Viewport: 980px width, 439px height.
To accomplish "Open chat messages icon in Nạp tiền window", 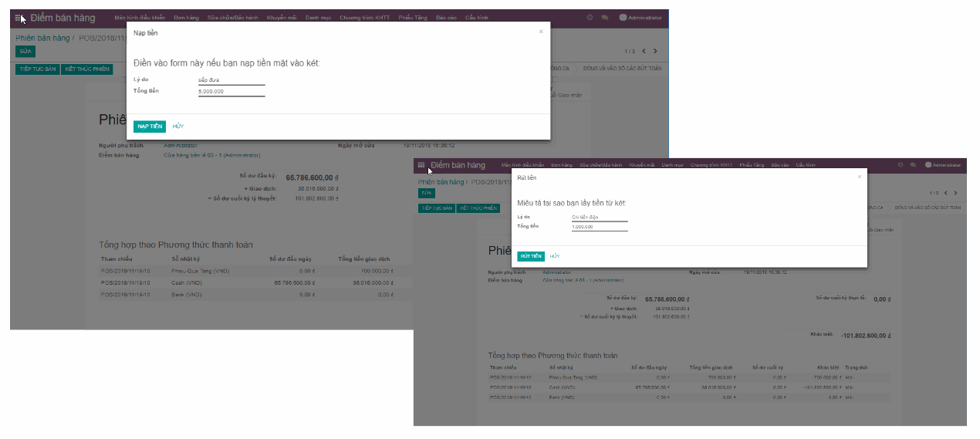I will 605,17.
